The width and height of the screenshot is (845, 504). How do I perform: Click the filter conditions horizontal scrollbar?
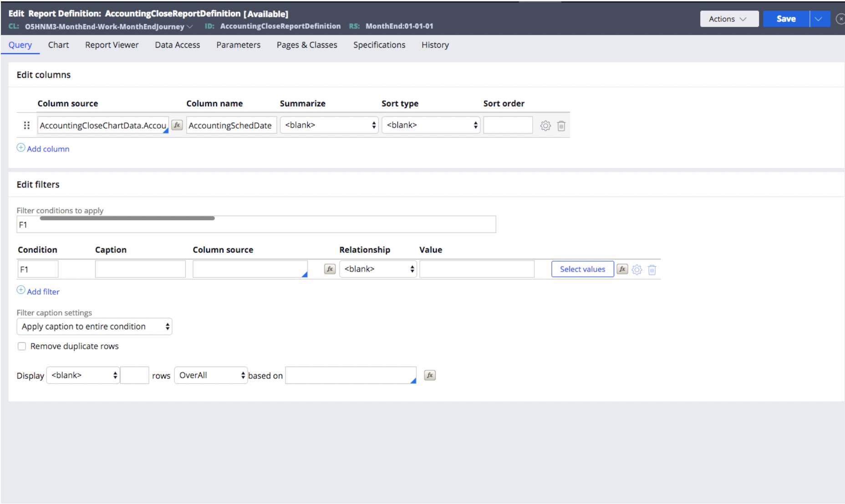127,218
